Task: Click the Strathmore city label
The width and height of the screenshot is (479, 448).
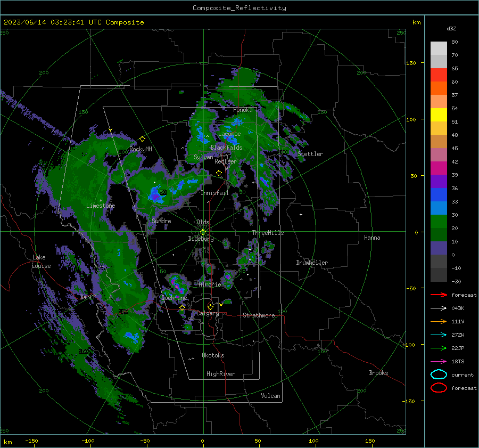Action: [x=259, y=315]
